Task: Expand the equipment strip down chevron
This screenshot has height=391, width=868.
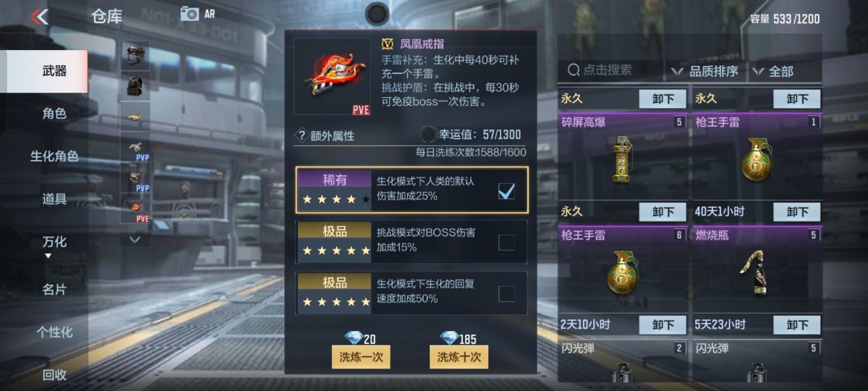Action: (135, 238)
